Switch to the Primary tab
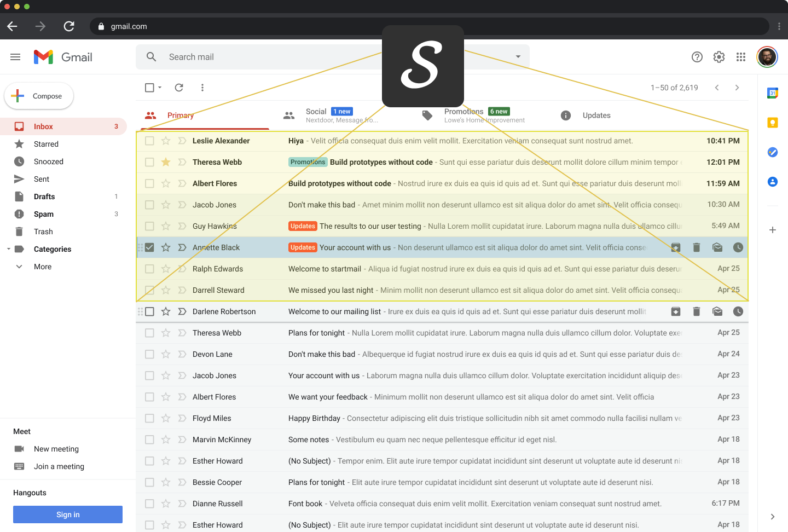The height and width of the screenshot is (532, 788). pyautogui.click(x=205, y=115)
